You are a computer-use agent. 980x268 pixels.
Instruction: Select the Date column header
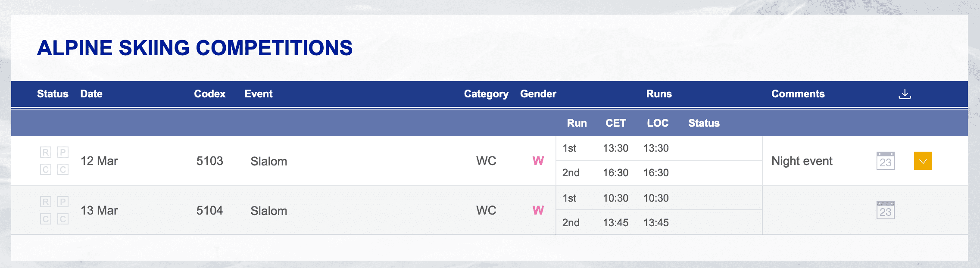[x=91, y=94]
